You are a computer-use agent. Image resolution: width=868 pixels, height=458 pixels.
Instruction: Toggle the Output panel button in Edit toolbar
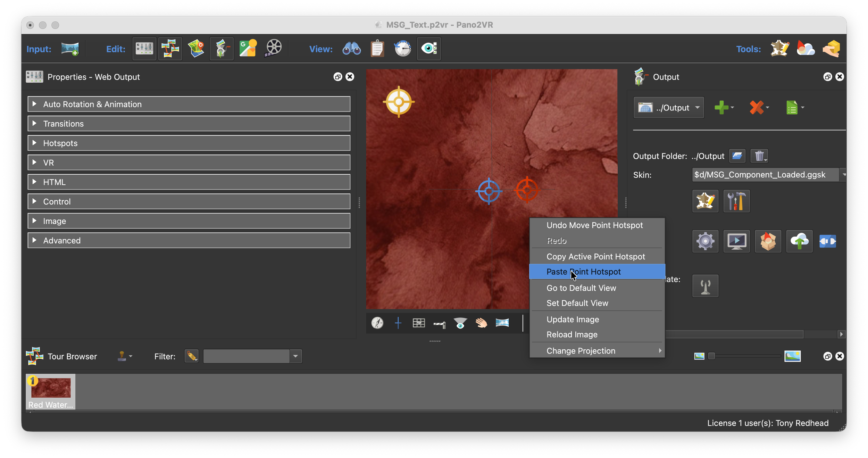222,49
